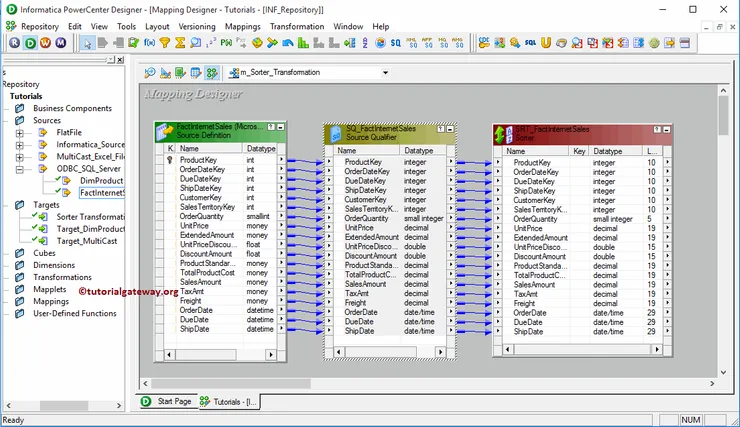Viewport: 740px width, 427px height.
Task: Add a Rank bar-chart transformation
Action: coord(303,43)
